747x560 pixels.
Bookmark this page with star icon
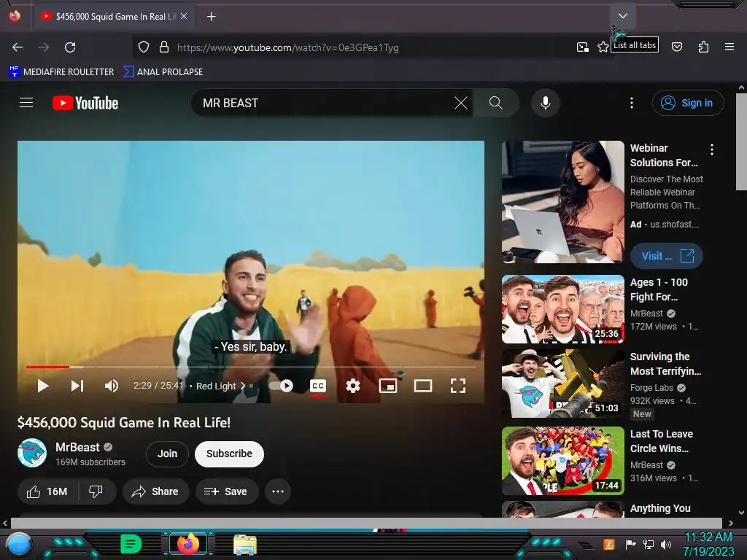603,47
